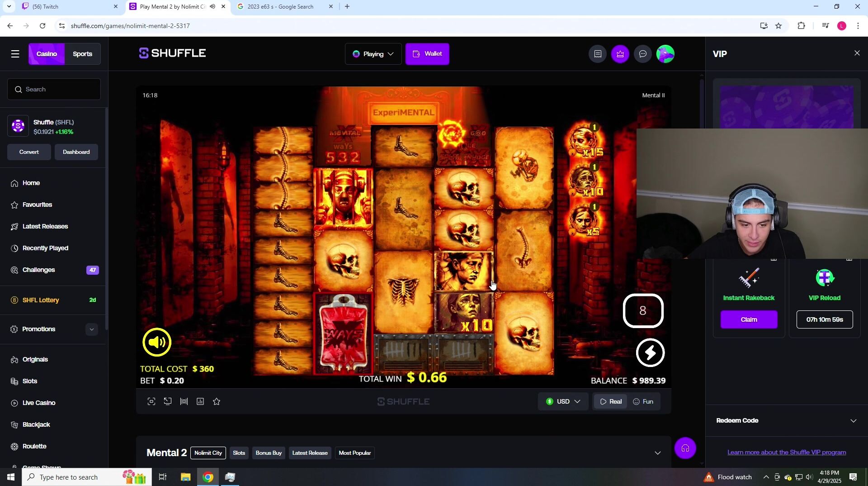Close the VIP panel
868x486 pixels.
point(857,53)
